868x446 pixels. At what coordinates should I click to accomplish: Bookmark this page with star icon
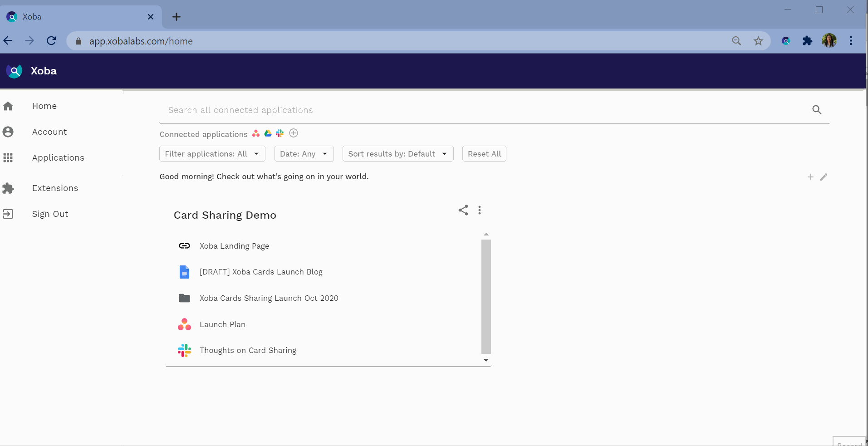pyautogui.click(x=758, y=41)
